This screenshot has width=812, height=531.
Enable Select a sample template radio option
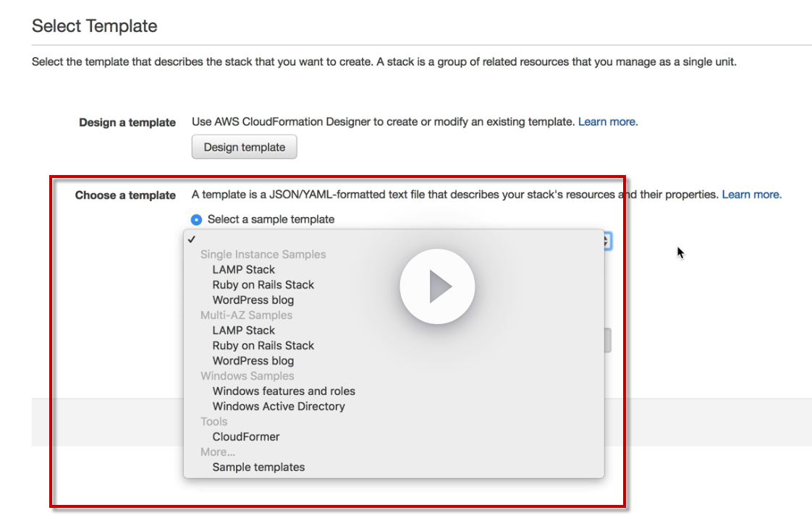[196, 219]
